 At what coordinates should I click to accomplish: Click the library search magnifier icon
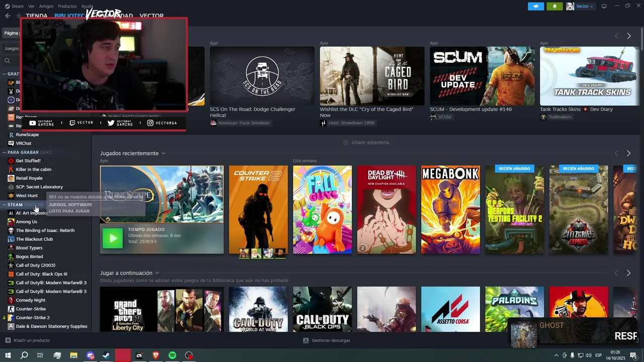point(8,61)
